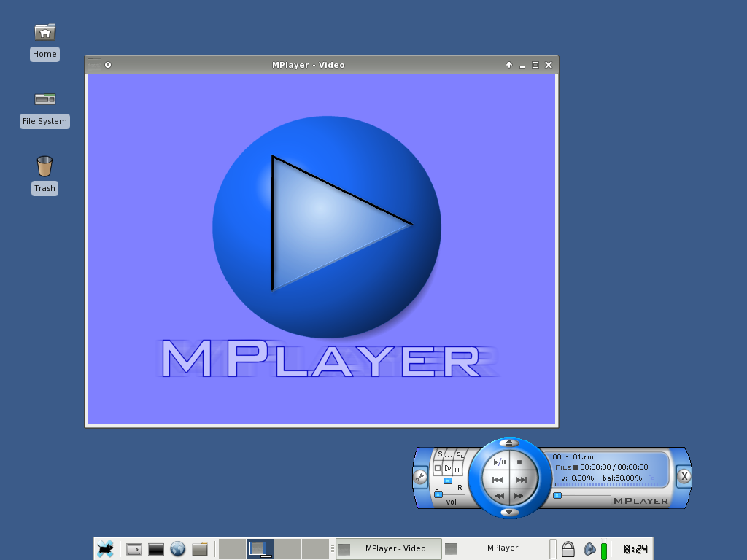Click the seek bar handle below the display
This screenshot has height=560, width=747.
pos(557,496)
